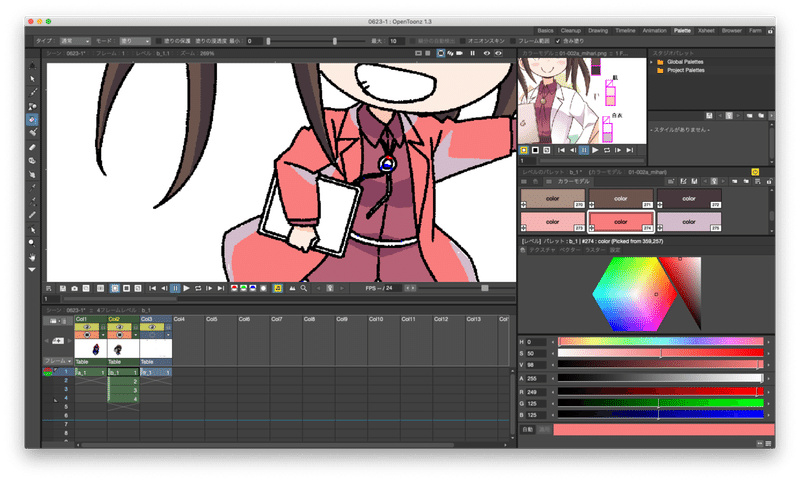Switch to the Timeline room tab

[625, 31]
